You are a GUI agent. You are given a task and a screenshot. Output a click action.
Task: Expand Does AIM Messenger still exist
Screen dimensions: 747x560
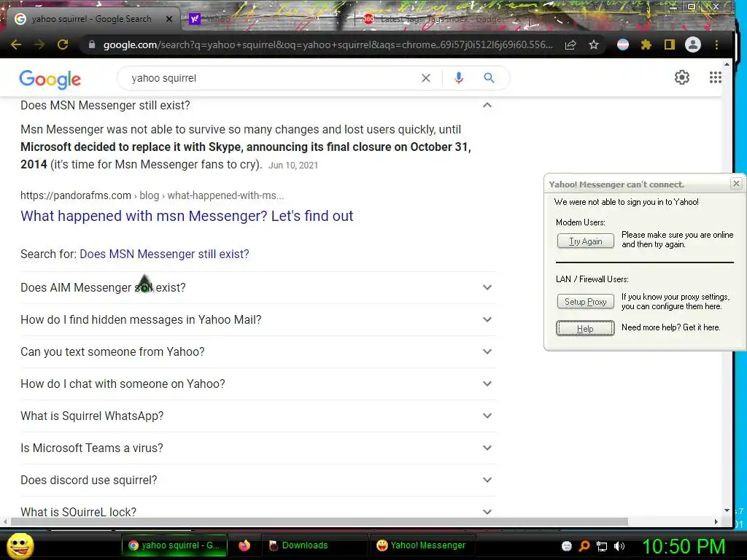[x=258, y=287]
